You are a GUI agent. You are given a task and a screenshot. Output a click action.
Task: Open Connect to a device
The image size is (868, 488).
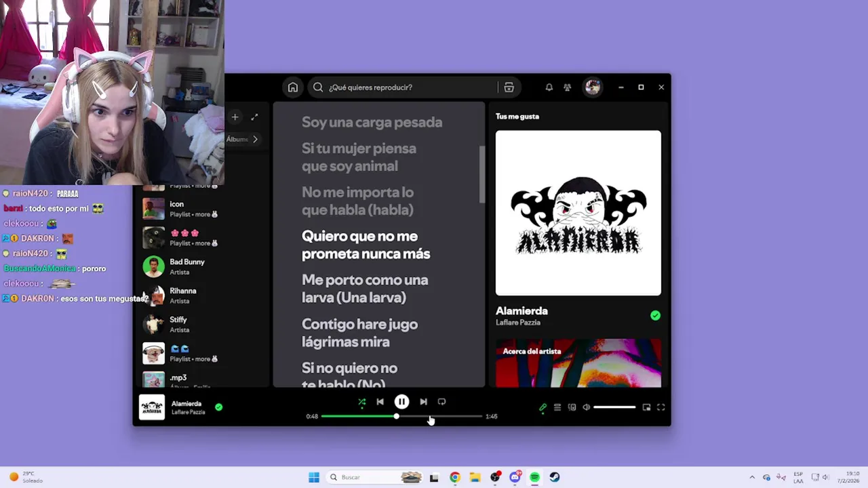[x=572, y=407]
